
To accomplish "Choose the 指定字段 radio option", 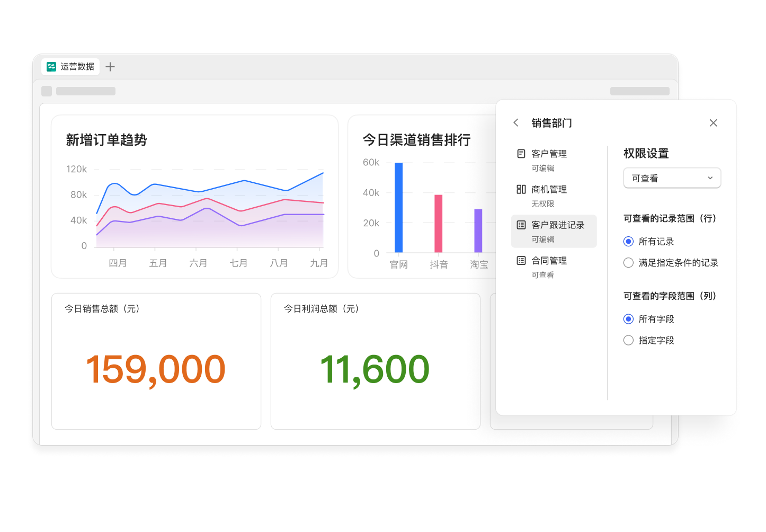I will [x=628, y=340].
